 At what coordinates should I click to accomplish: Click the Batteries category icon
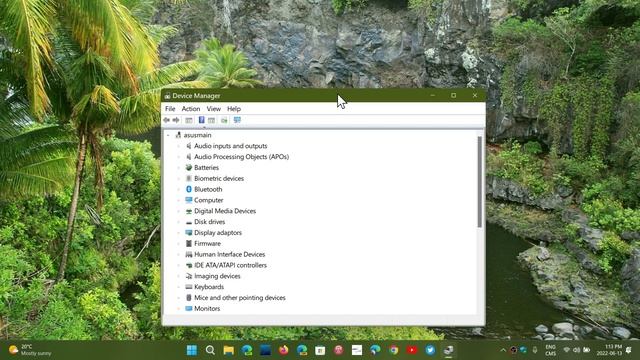(189, 168)
